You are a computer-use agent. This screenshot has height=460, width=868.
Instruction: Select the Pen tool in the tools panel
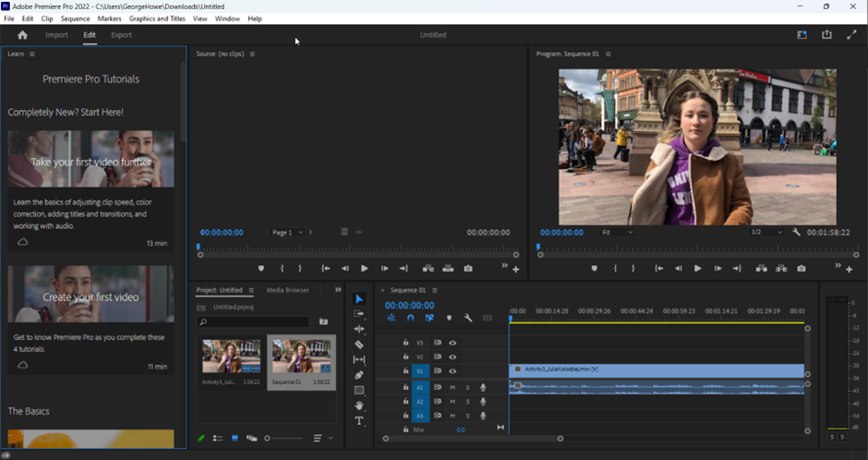[358, 375]
